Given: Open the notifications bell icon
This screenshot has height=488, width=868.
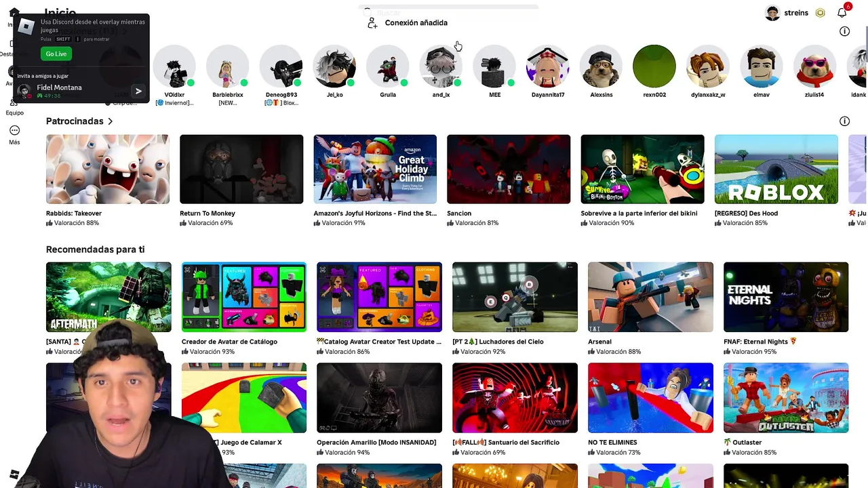Looking at the screenshot, I should [x=842, y=13].
